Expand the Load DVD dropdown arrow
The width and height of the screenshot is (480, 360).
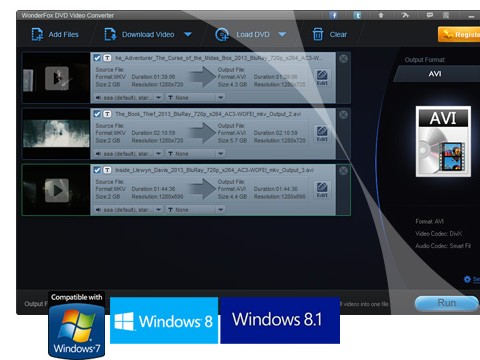tap(282, 34)
